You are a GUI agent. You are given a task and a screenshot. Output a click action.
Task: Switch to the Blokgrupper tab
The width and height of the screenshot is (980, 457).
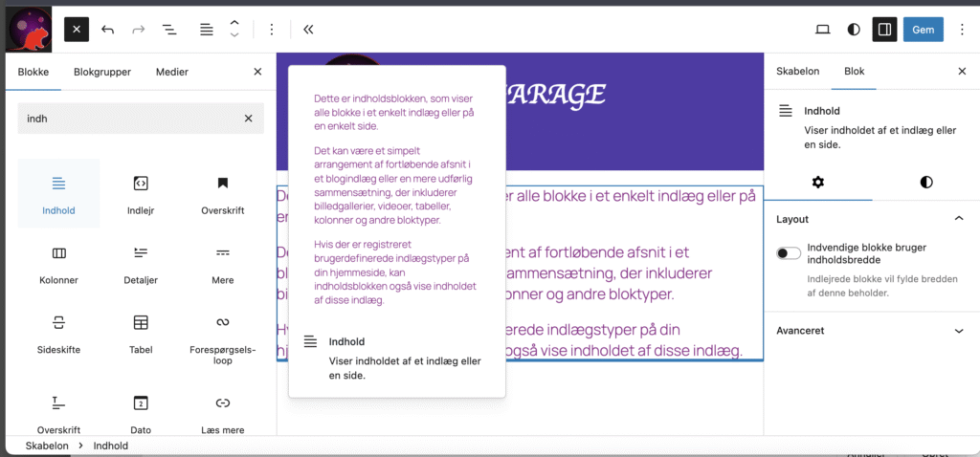(102, 72)
